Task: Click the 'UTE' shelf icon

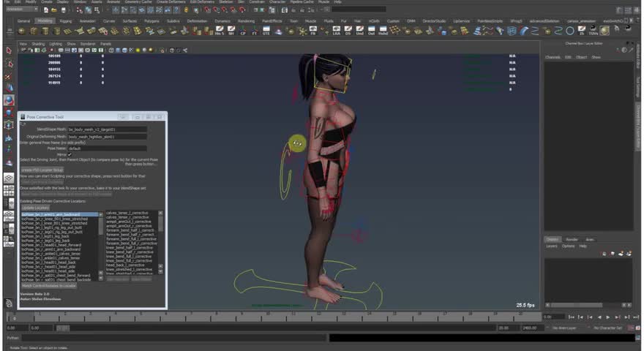Action: click(x=266, y=31)
